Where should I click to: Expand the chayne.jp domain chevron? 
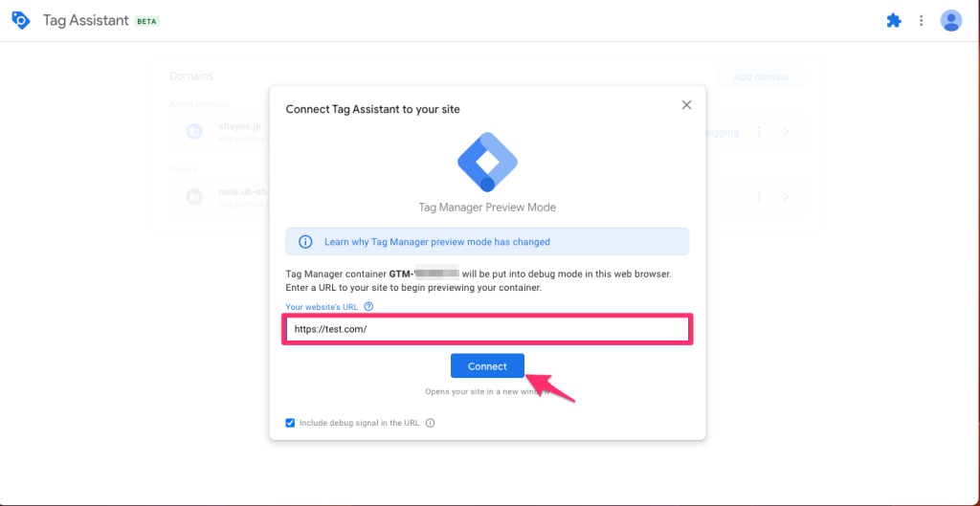(787, 132)
